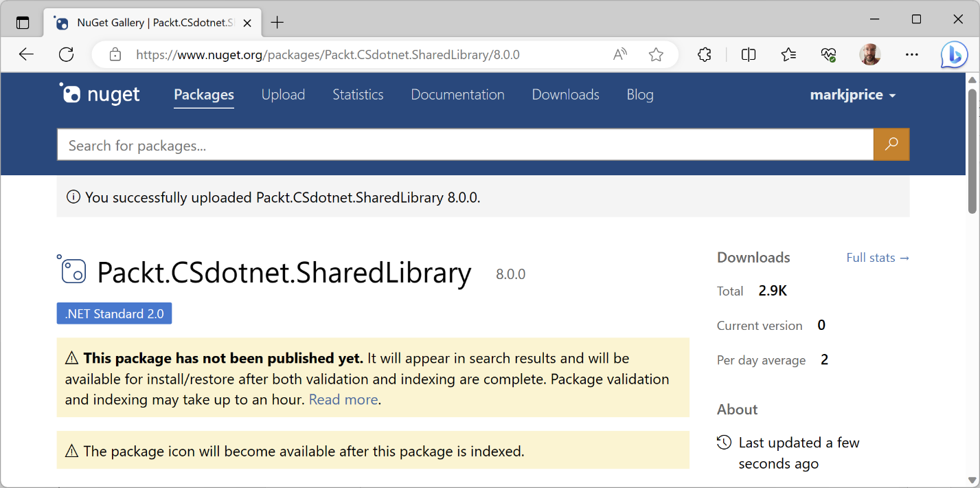
Task: Open the Blog nav item
Action: coord(640,95)
